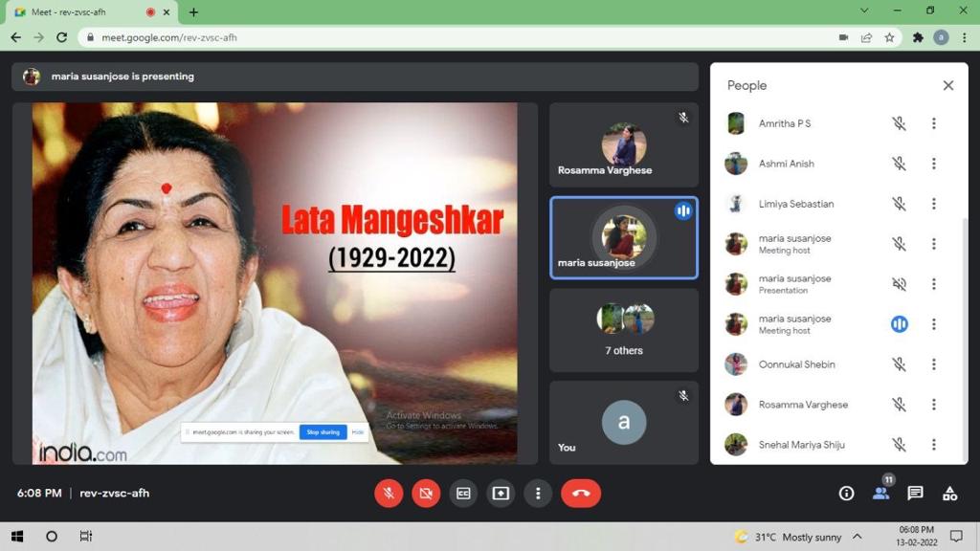Viewport: 980px width, 551px height.
Task: Open Chrome extensions puzzle icon
Action: point(918,37)
